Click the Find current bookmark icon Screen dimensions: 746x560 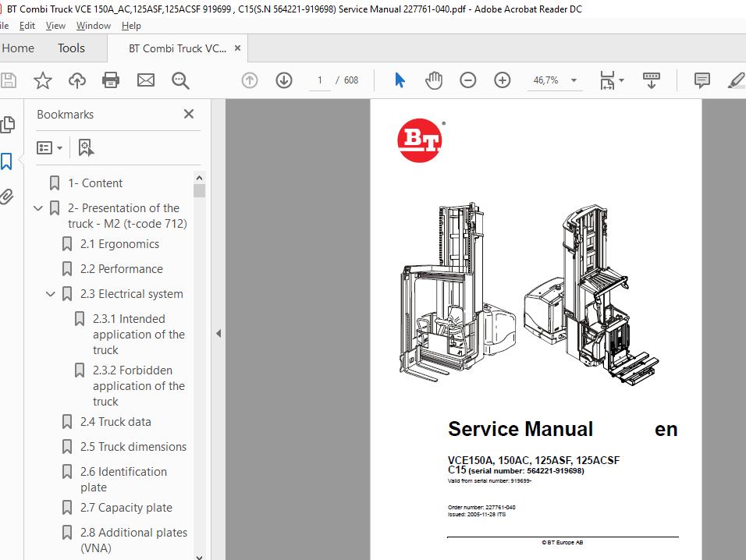click(x=86, y=148)
